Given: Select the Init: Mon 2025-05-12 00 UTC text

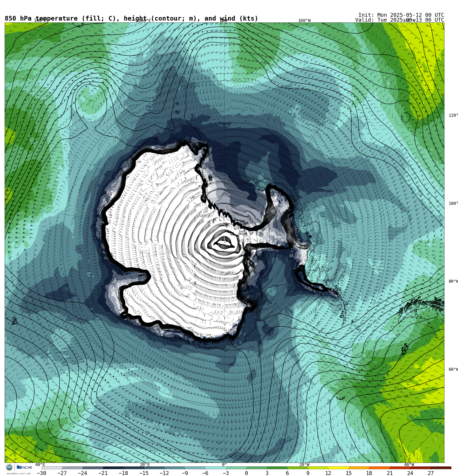Looking at the screenshot, I should [401, 15].
